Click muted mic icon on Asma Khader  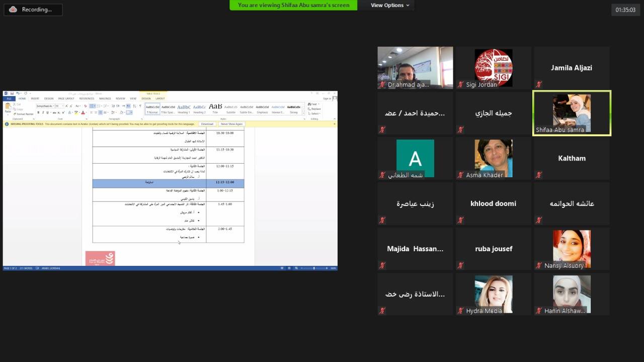tap(460, 175)
